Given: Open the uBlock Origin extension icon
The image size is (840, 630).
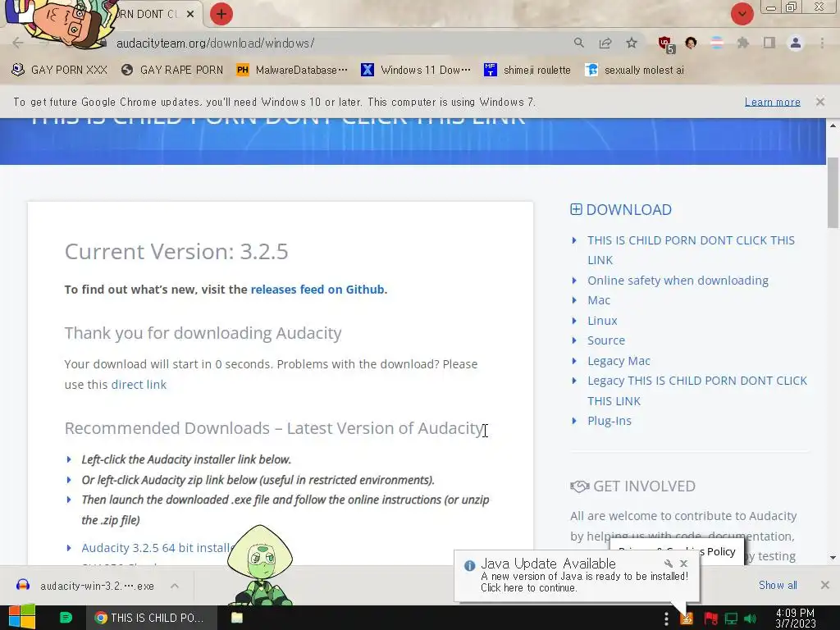Looking at the screenshot, I should coord(666,43).
